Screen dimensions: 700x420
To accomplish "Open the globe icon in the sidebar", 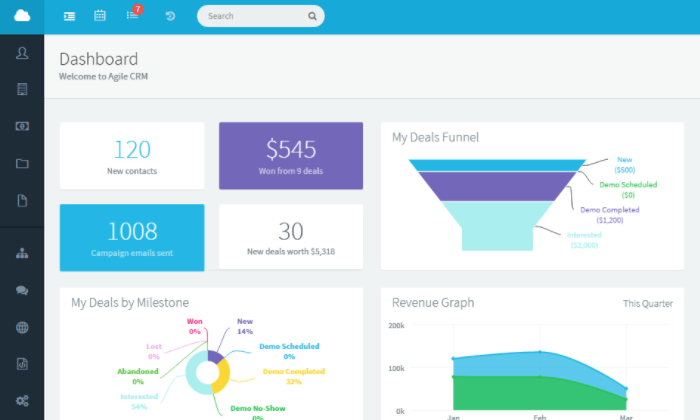I will [x=22, y=327].
